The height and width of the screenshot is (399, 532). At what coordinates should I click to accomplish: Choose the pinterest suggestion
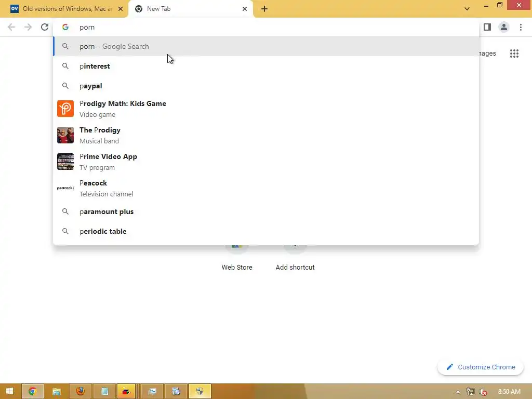(x=266, y=66)
